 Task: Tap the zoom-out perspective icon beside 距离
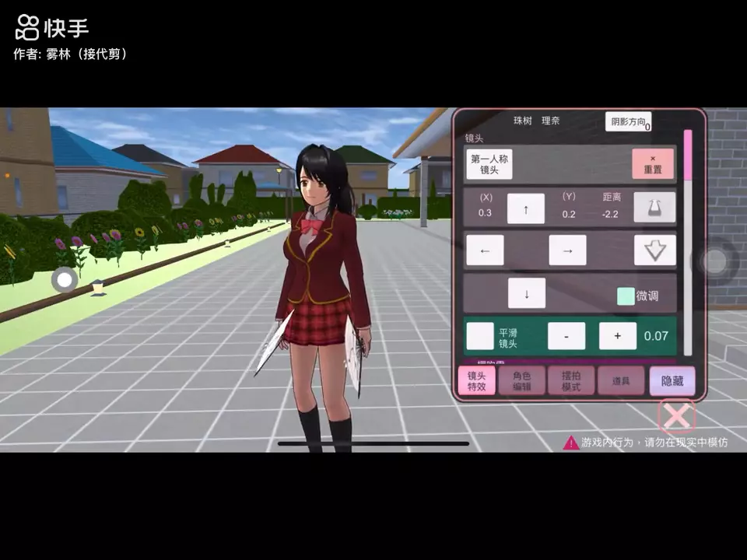click(654, 207)
